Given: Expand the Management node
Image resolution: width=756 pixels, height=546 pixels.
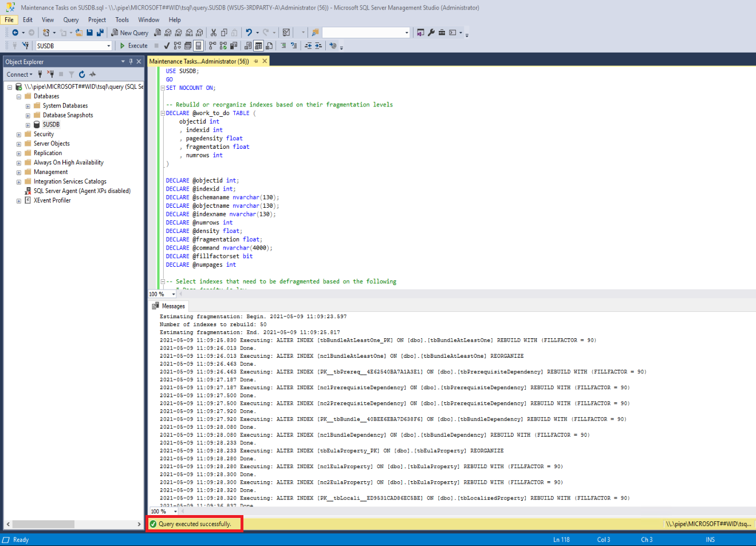Looking at the screenshot, I should click(x=18, y=172).
